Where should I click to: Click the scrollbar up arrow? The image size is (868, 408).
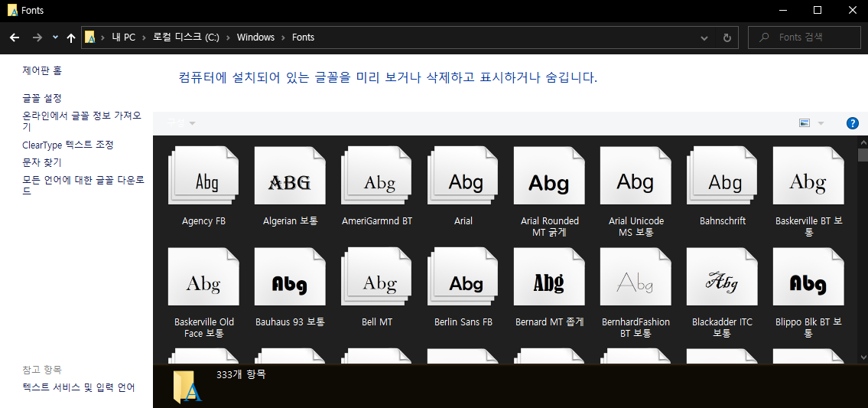pyautogui.click(x=863, y=141)
